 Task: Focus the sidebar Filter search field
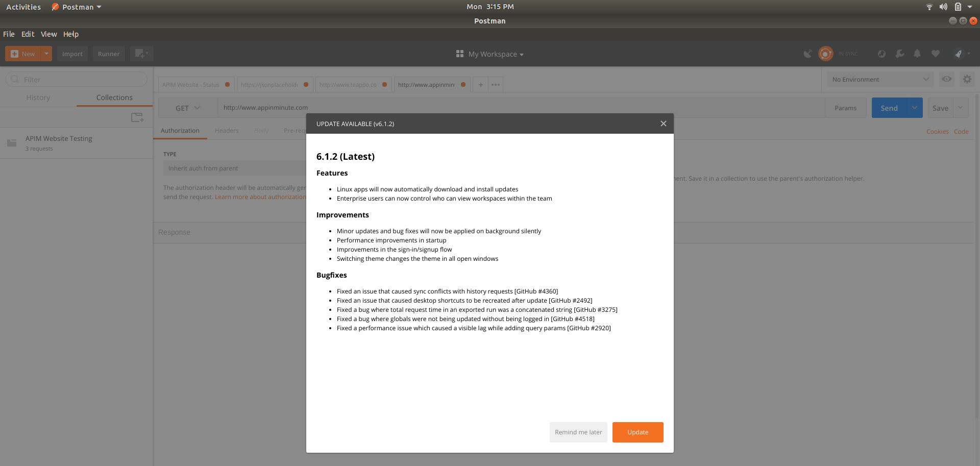77,79
